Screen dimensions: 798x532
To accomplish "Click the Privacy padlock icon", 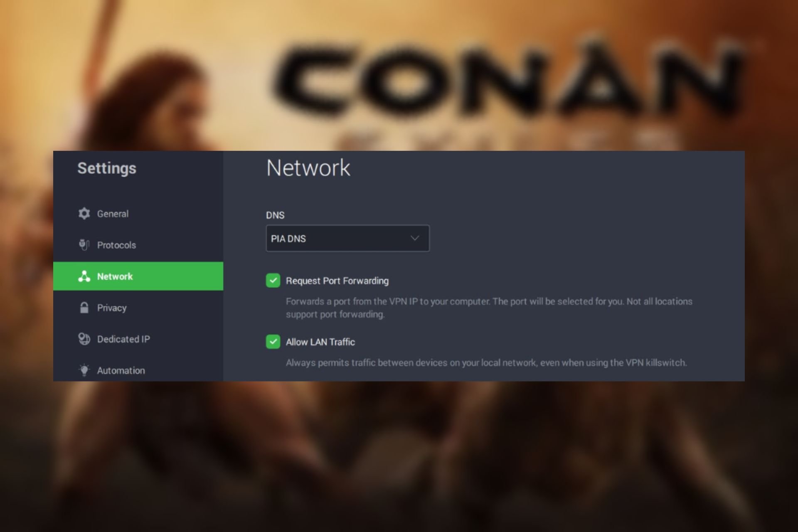I will [x=84, y=308].
